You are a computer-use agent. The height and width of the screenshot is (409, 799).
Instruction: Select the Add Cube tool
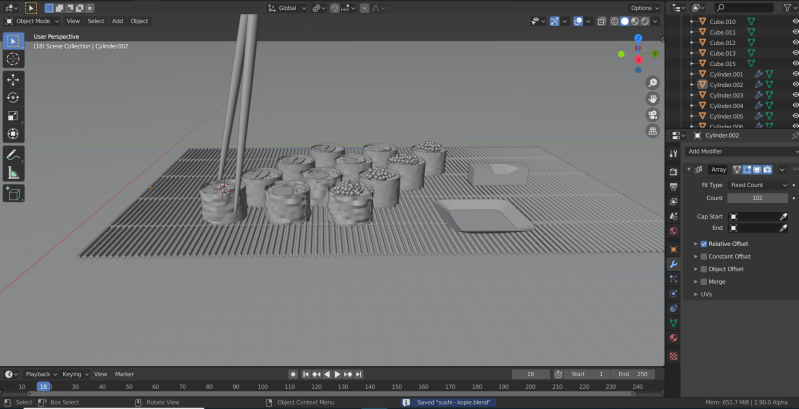point(13,194)
